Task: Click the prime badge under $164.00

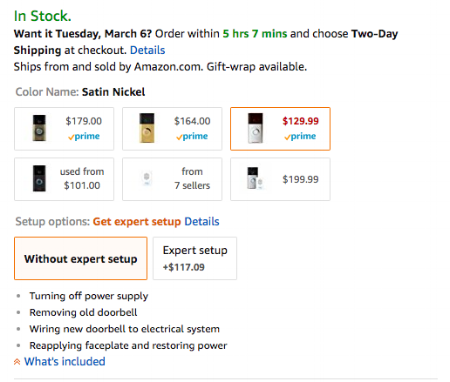Action: pos(192,136)
